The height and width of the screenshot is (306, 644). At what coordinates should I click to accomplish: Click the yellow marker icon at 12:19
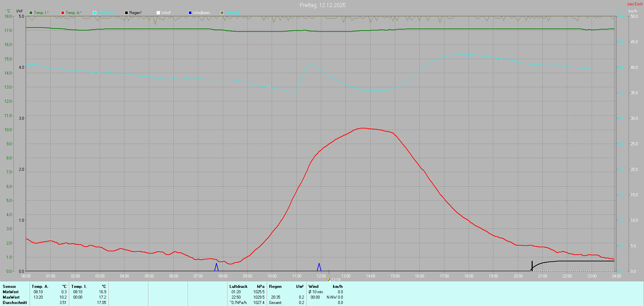[329, 279]
